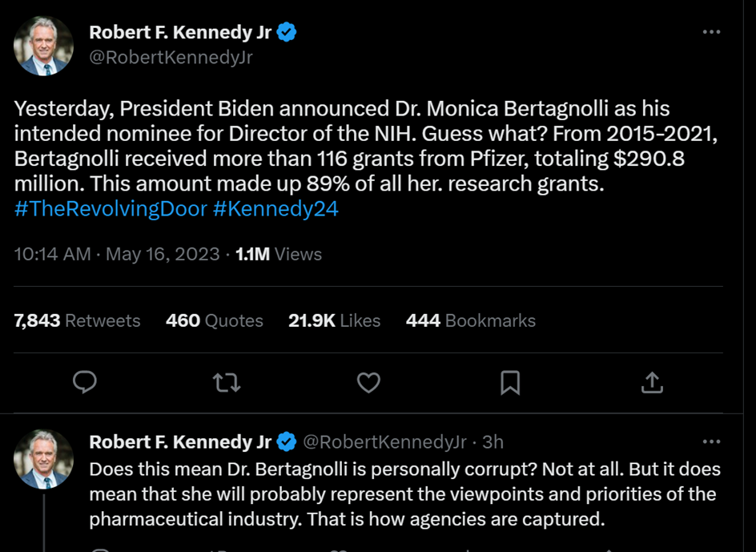The width and height of the screenshot is (756, 552).
Task: View the 460 Quotes list
Action: [x=215, y=320]
